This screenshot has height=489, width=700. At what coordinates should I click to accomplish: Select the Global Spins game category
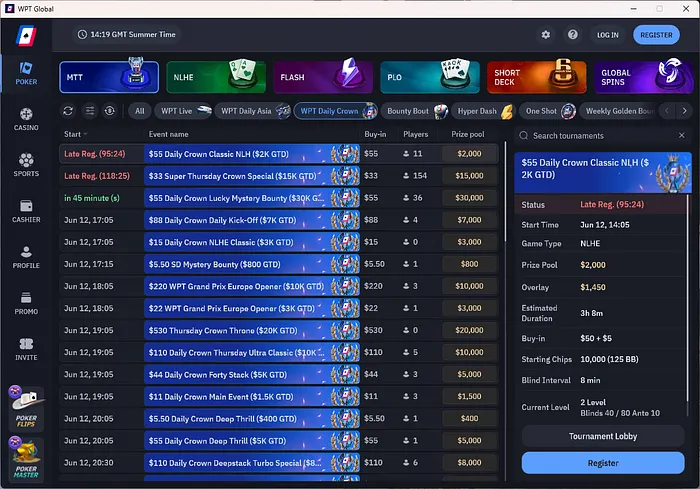coord(643,77)
